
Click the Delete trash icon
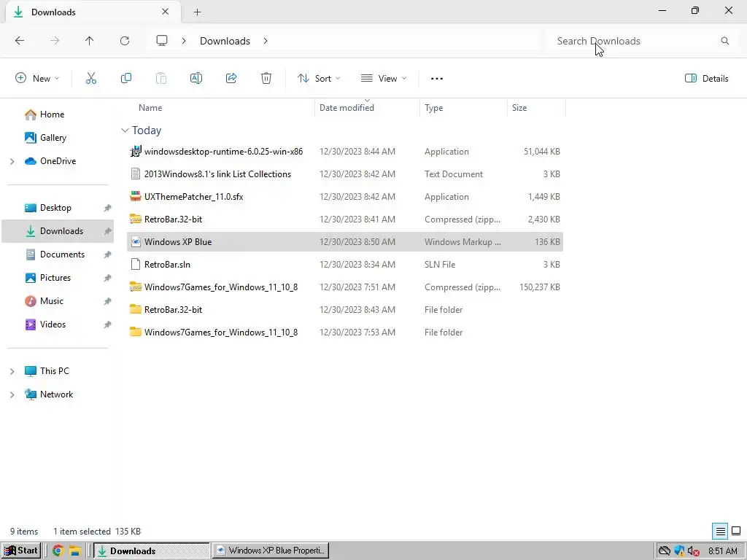click(x=266, y=79)
